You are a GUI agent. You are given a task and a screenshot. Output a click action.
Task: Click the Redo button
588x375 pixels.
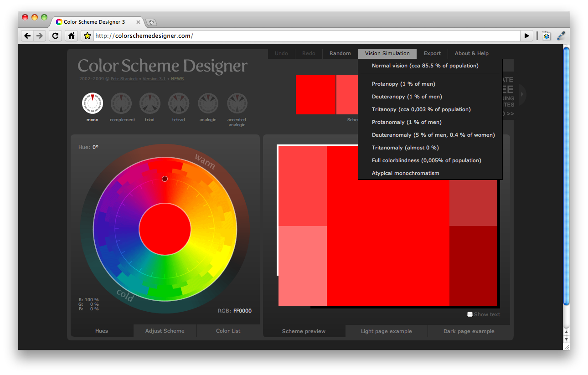coord(309,53)
